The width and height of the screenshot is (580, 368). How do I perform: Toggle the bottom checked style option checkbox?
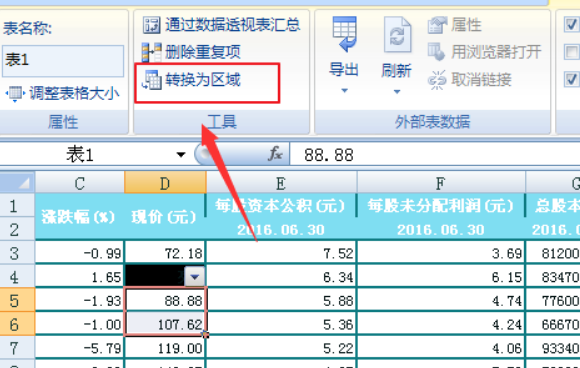[x=571, y=79]
